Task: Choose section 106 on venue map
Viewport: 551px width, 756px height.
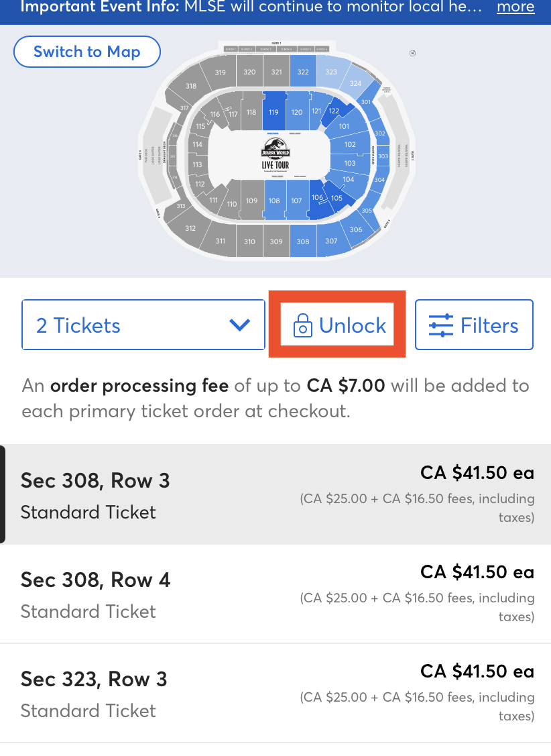Action: [x=316, y=199]
